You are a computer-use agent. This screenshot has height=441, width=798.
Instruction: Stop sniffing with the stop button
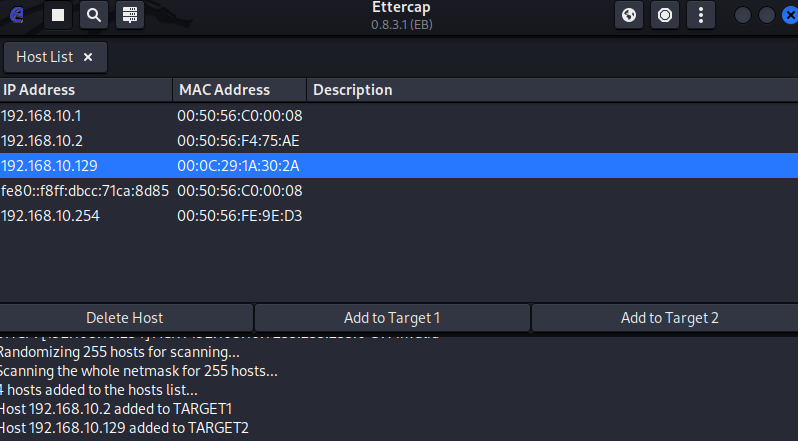pos(59,15)
